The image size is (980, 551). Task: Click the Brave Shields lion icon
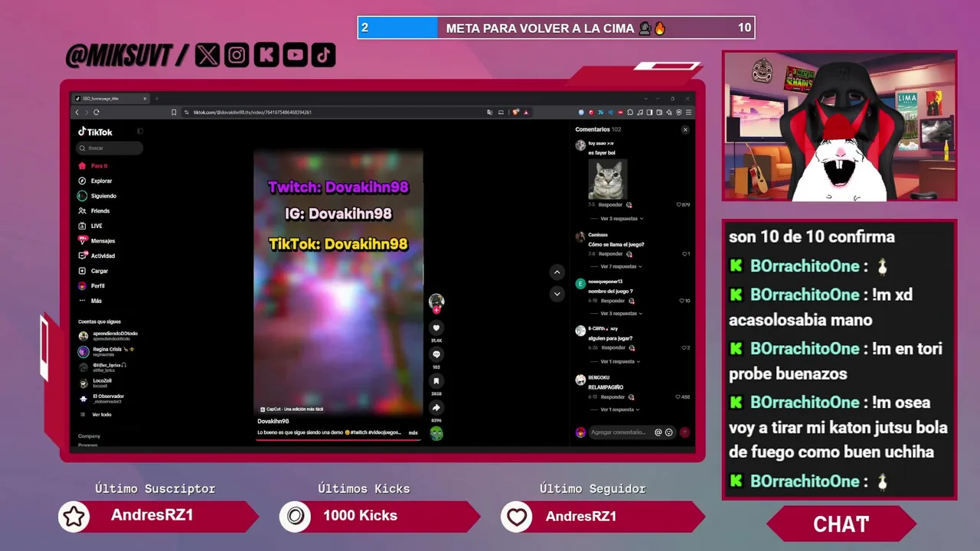[516, 112]
